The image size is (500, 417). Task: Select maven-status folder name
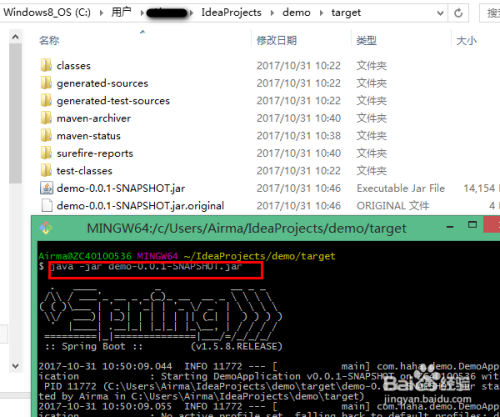[88, 136]
